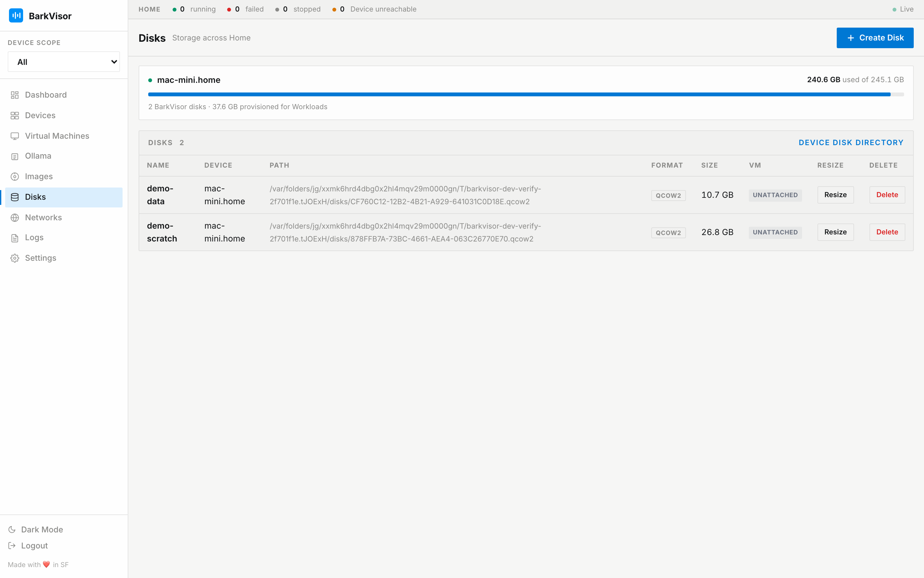This screenshot has width=924, height=578.
Task: Click the demo-data disk name
Action: point(160,195)
